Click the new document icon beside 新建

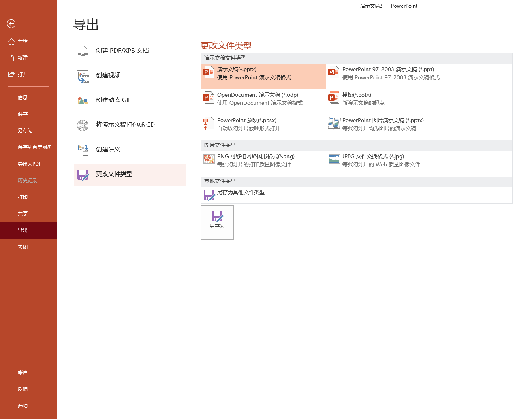[11, 58]
